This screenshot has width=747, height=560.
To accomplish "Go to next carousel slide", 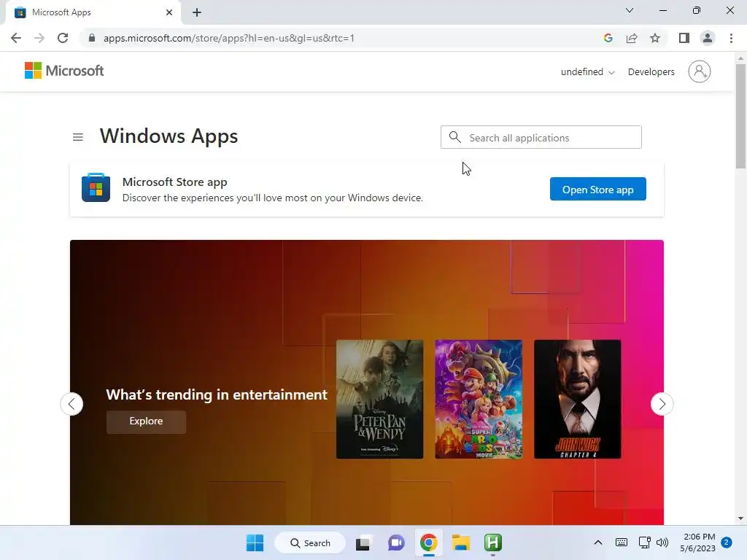I will click(x=662, y=404).
